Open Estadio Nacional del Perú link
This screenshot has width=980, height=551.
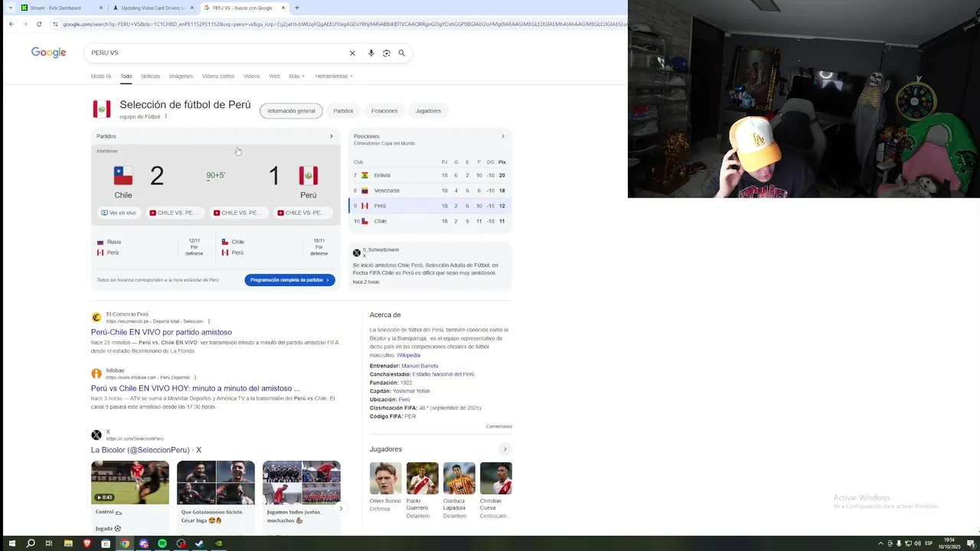[x=443, y=374]
